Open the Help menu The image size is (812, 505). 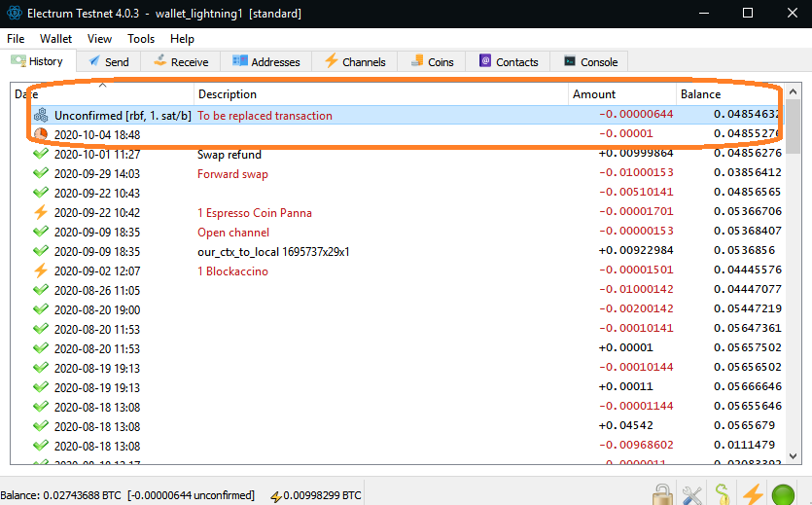point(182,39)
